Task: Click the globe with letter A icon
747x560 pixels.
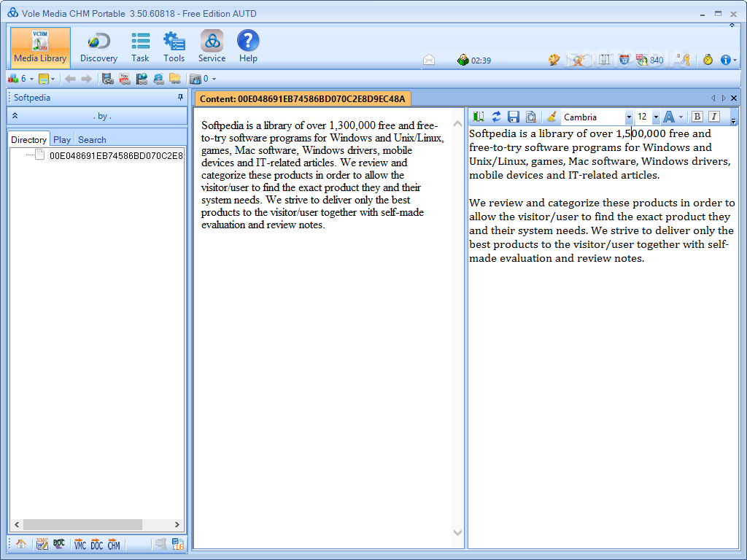Action: tap(578, 60)
